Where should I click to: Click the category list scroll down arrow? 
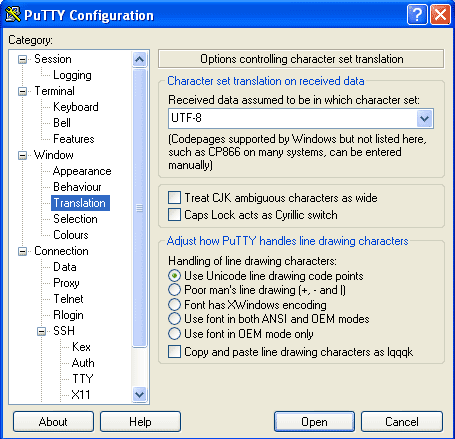139,395
